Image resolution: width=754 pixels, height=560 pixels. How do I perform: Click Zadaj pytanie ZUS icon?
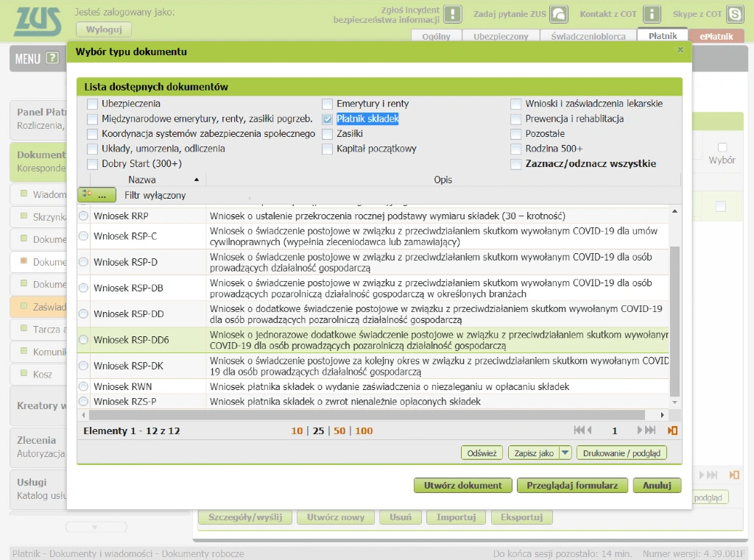(x=560, y=14)
